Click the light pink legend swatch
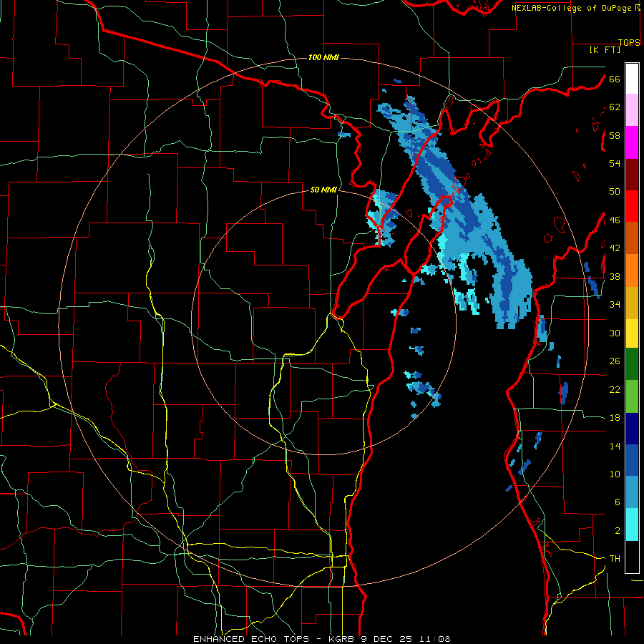Viewport: 644px width, 644px height. coord(632,109)
